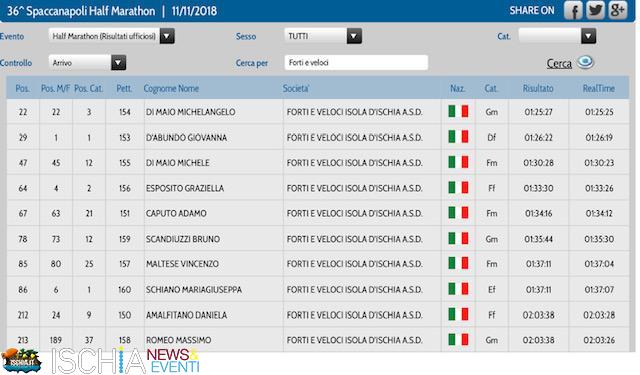Expand the Sesso TUTTI dropdown
This screenshot has height=375, width=640.
[354, 36]
